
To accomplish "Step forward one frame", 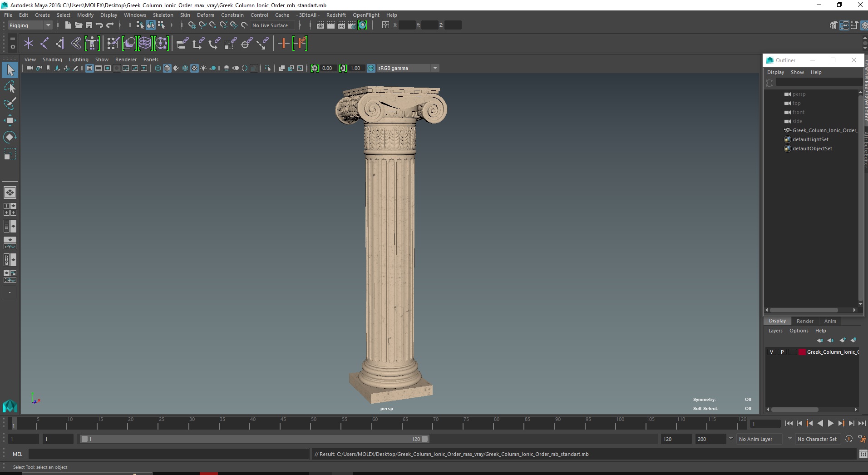I will pos(851,423).
